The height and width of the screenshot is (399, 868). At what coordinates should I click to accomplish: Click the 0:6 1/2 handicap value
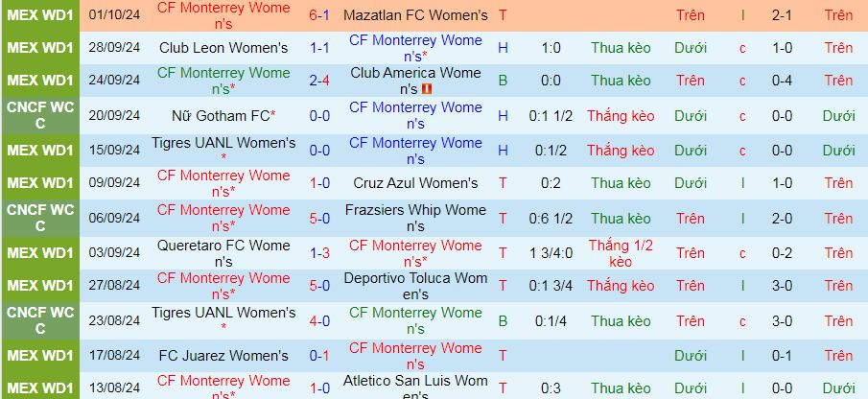pyautogui.click(x=551, y=218)
